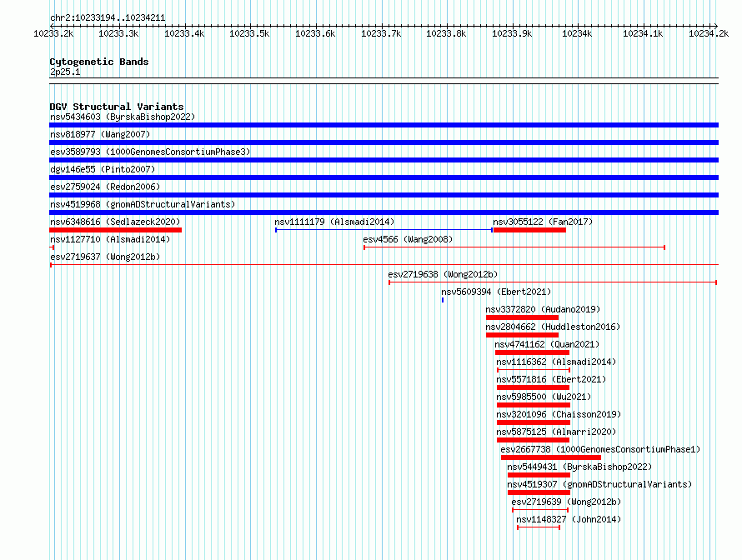742x560 pixels.
Task: Open nsv3055122 (Fan2017) label
Action: pos(542,222)
